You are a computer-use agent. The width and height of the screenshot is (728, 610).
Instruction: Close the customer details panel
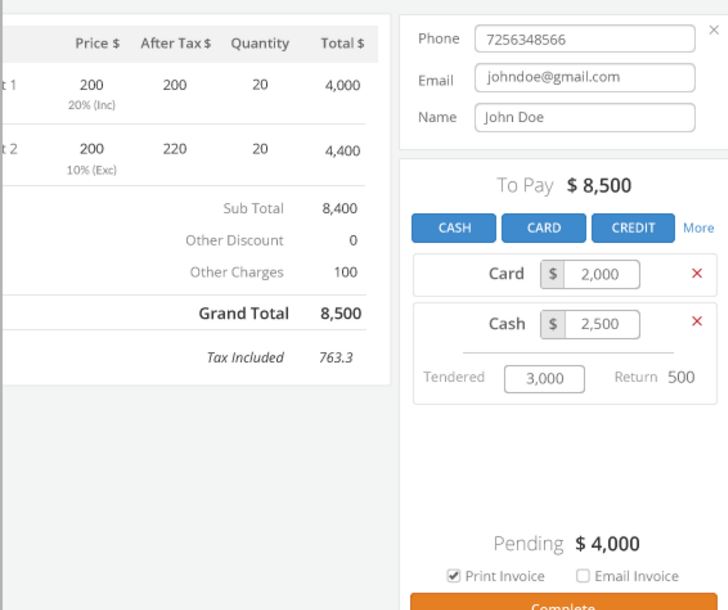pos(713,30)
